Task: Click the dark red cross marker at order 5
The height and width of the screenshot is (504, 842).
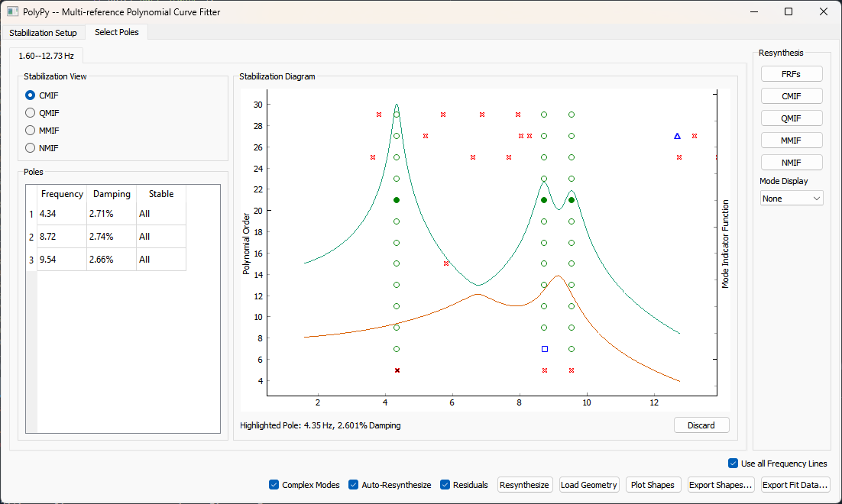Action: (397, 370)
